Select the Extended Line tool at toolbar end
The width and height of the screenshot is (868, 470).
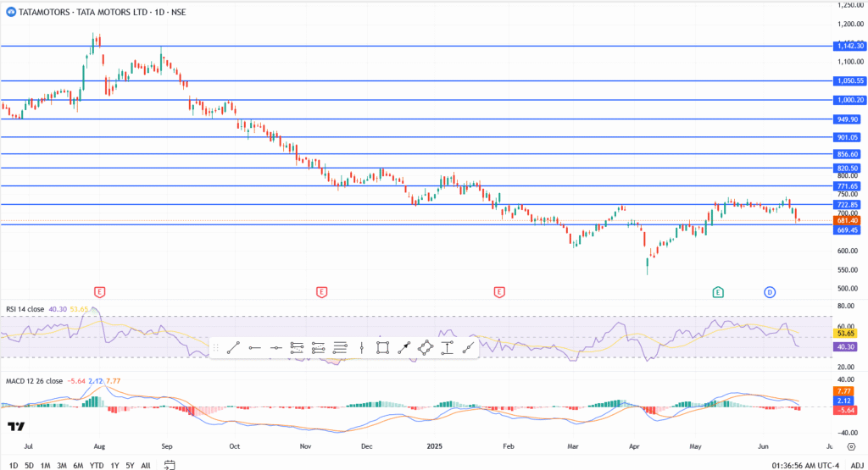(468, 348)
